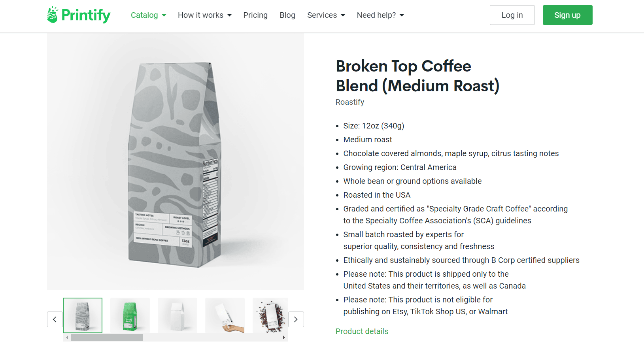Open the Product details link
This screenshot has width=644, height=353.
361,331
